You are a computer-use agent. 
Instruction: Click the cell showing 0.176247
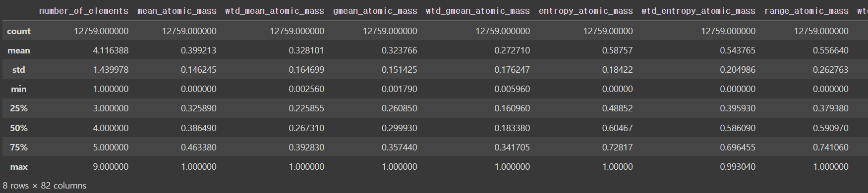[x=512, y=70]
